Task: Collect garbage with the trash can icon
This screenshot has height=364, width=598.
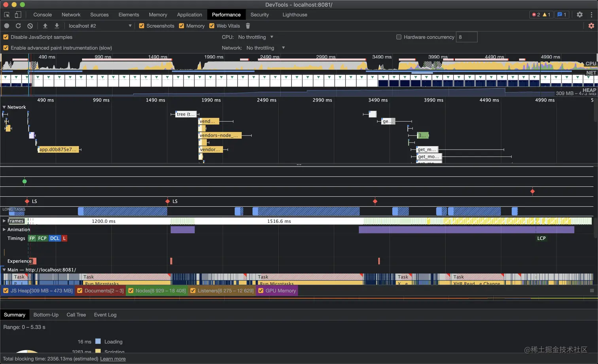Action: coord(248,26)
